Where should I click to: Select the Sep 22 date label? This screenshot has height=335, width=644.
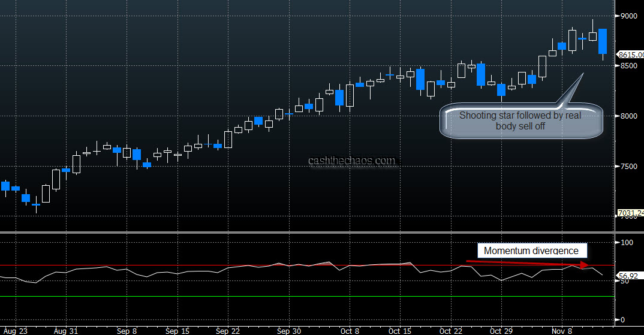228,331
